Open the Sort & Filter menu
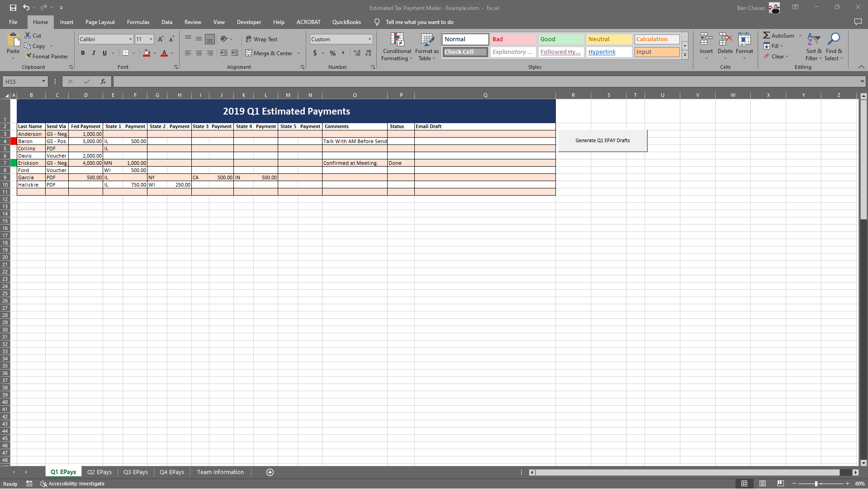The width and height of the screenshot is (868, 489). point(813,47)
